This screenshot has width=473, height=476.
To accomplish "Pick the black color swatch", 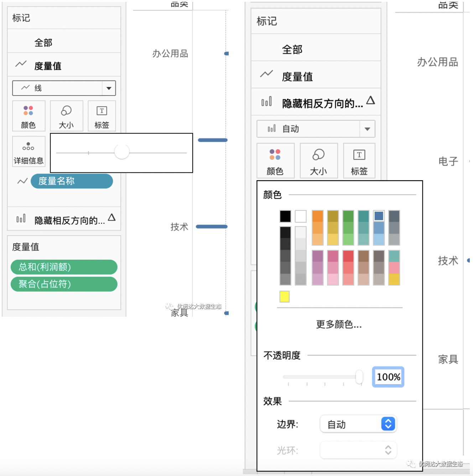I will 285,216.
